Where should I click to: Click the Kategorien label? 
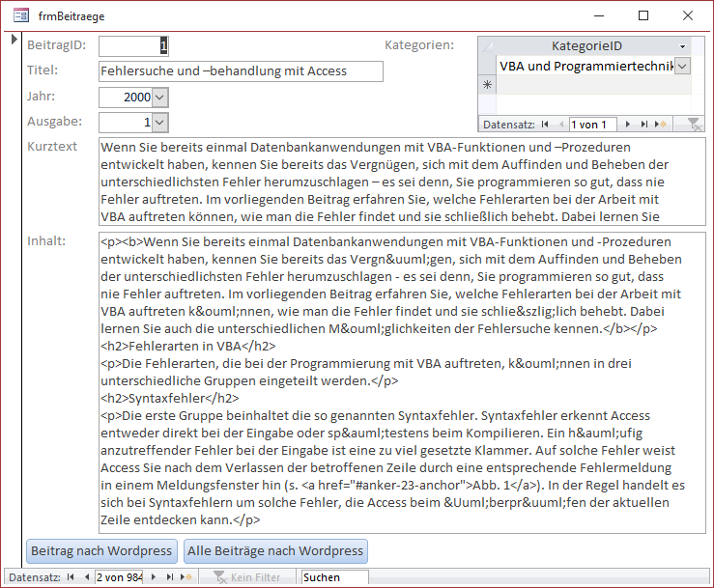point(419,45)
